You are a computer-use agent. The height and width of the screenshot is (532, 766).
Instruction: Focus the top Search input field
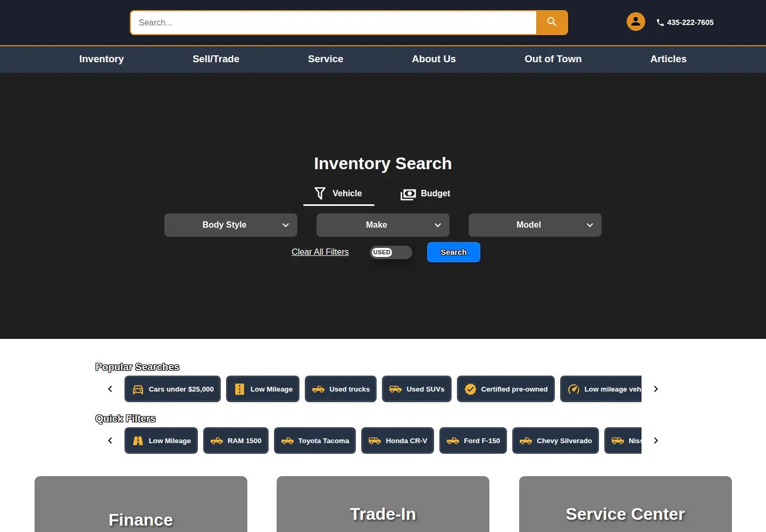[x=334, y=22]
